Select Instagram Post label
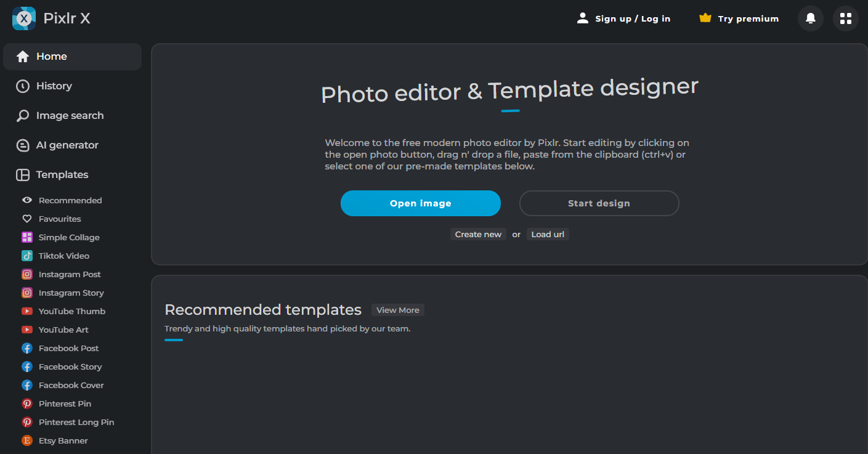This screenshot has height=454, width=868. pos(70,274)
